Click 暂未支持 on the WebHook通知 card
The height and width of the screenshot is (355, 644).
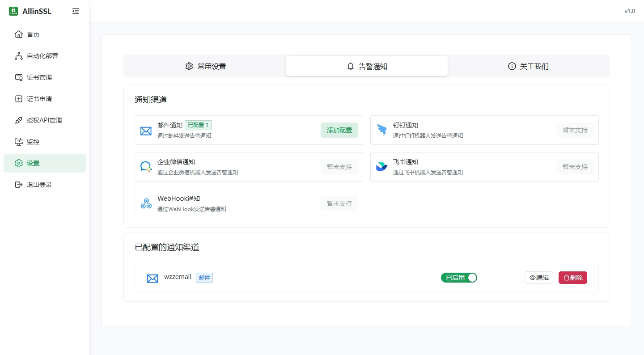(x=339, y=203)
